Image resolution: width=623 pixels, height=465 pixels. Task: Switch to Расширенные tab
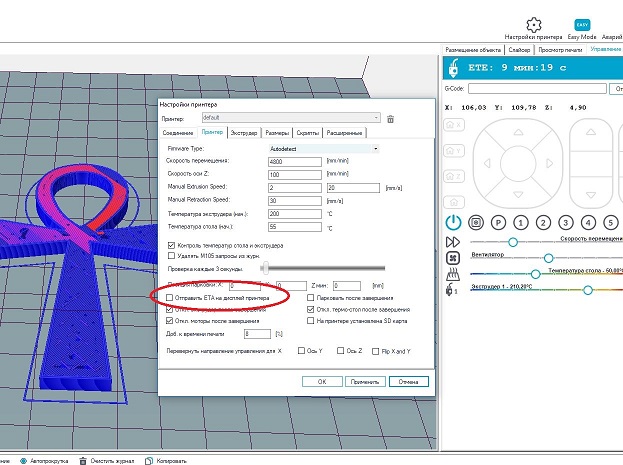[344, 133]
